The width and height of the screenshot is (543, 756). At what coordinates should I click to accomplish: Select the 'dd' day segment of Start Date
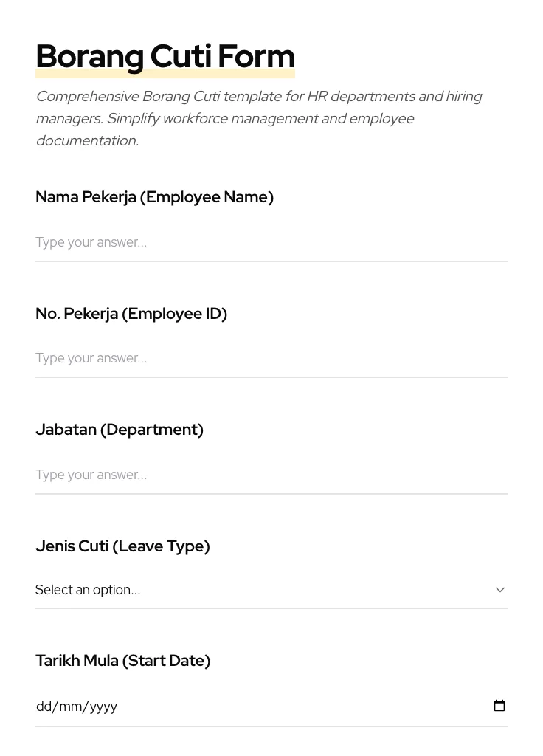44,707
